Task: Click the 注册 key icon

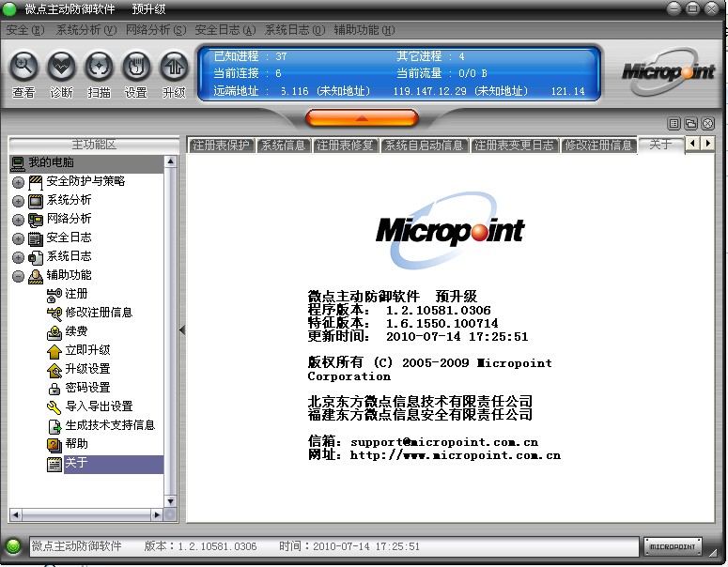Action: coord(54,295)
